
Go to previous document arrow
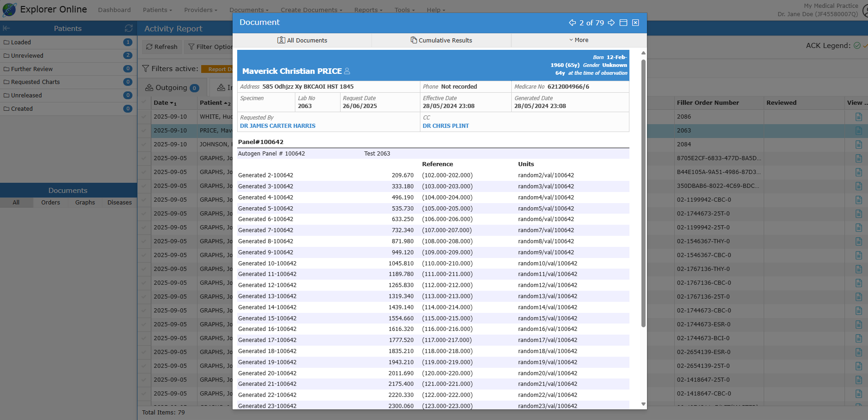572,23
